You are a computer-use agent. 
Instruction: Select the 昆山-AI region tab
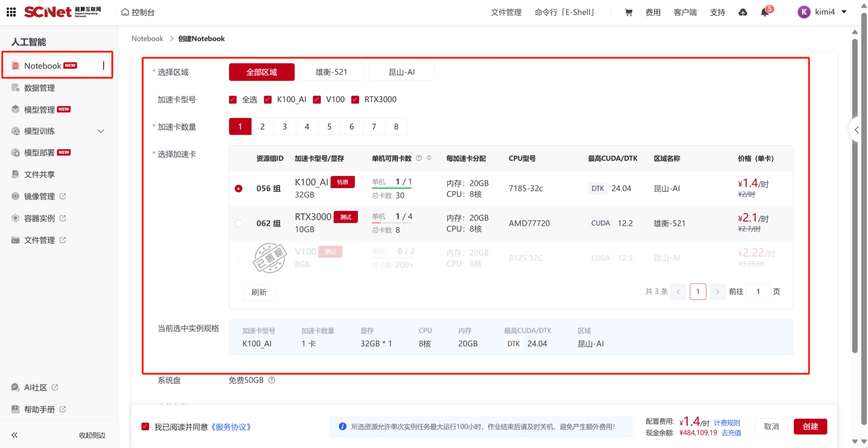pos(401,72)
